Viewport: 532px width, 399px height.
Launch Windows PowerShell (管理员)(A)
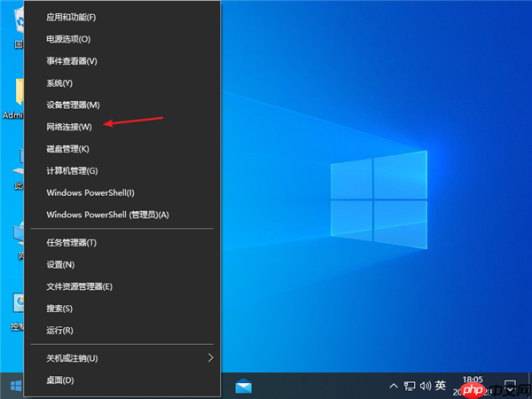tap(122, 215)
